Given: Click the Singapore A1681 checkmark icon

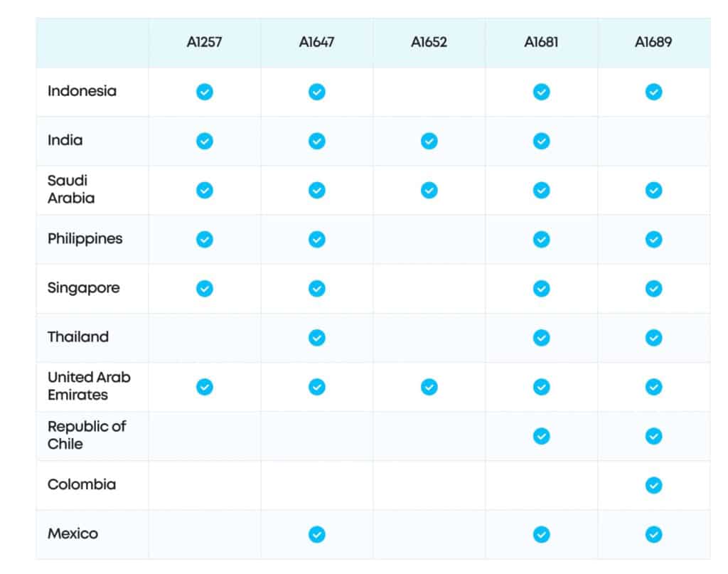Looking at the screenshot, I should 541,289.
